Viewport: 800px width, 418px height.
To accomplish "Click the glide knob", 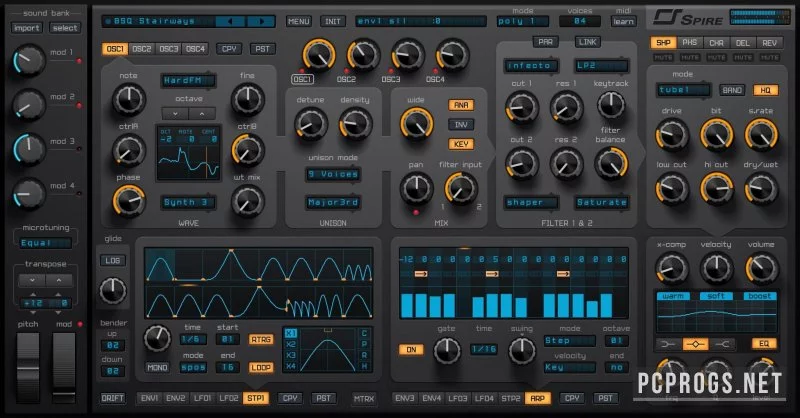I will (x=113, y=290).
